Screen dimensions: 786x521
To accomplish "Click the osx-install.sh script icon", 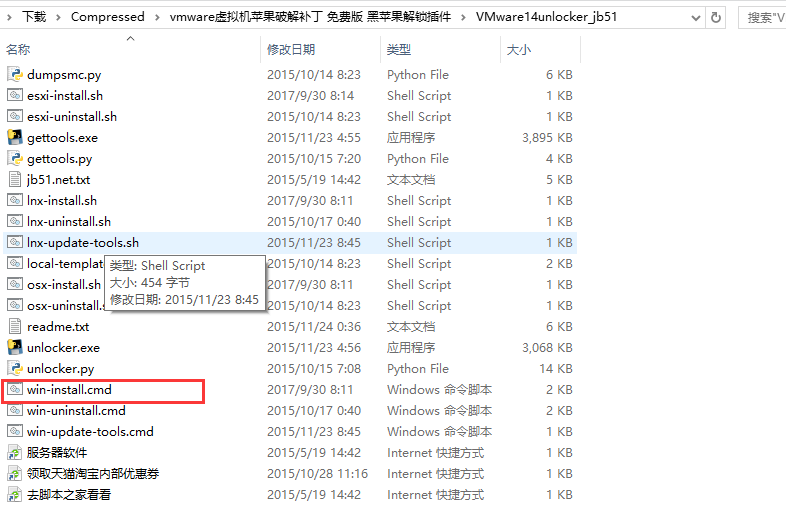I will 15,285.
